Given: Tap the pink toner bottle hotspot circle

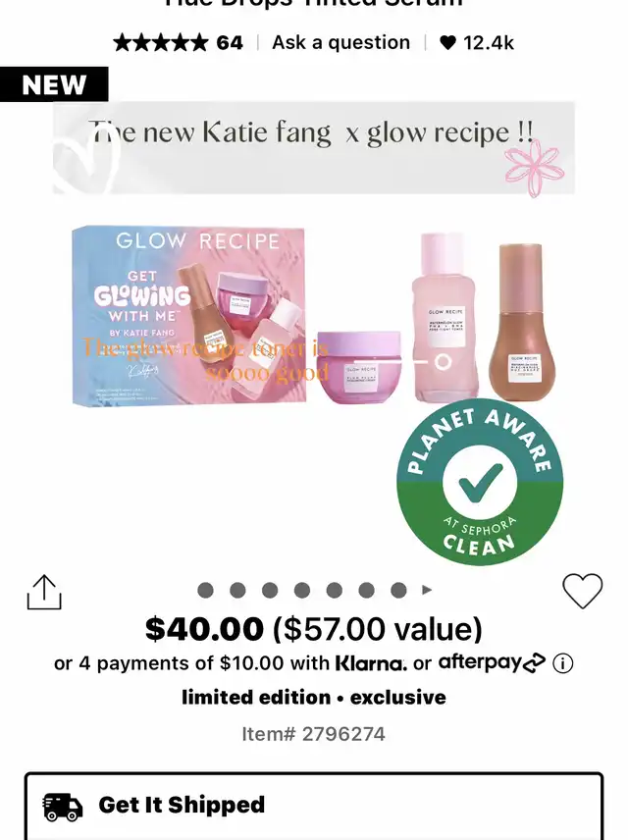Looking at the screenshot, I should (x=443, y=362).
